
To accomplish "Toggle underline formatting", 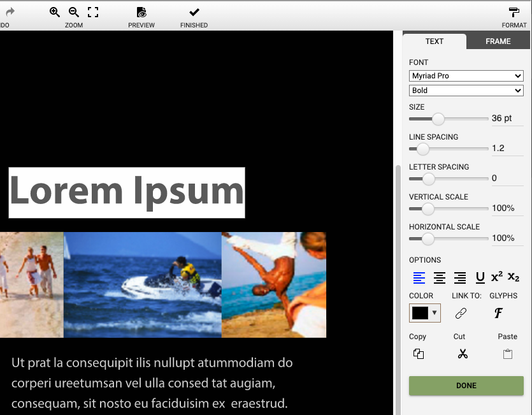I will [x=480, y=277].
